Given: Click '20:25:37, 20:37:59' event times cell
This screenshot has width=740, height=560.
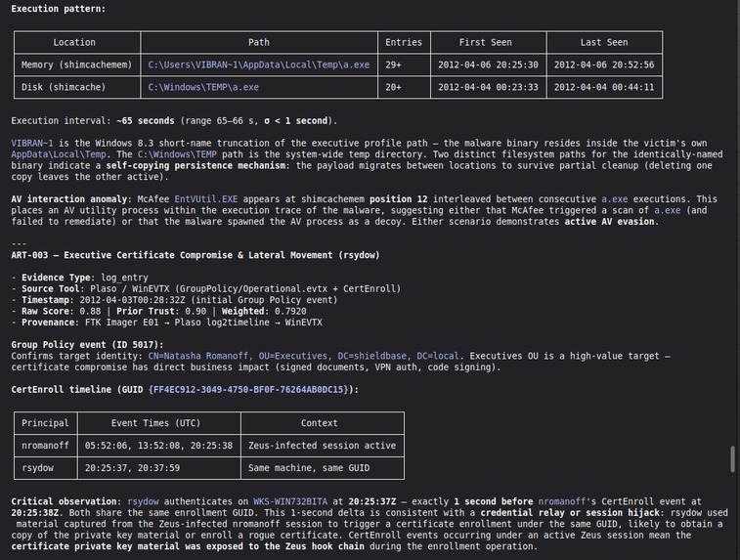Looking at the screenshot, I should coord(159,468).
